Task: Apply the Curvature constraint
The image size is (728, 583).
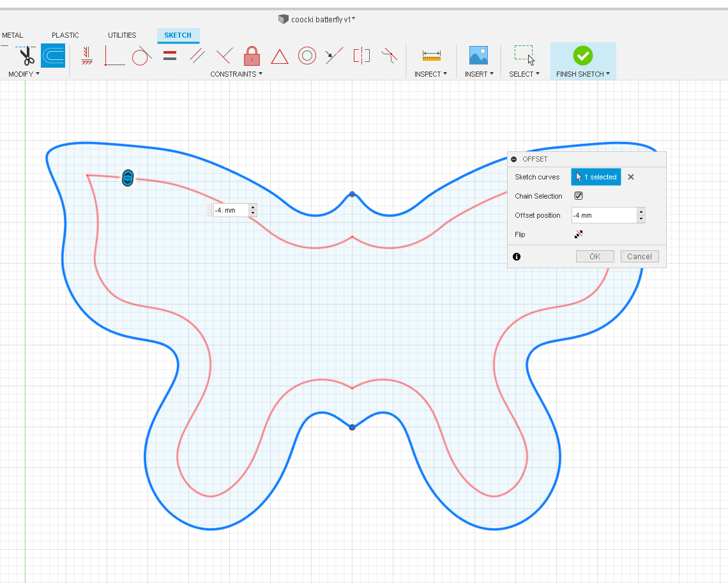Action: pos(389,56)
